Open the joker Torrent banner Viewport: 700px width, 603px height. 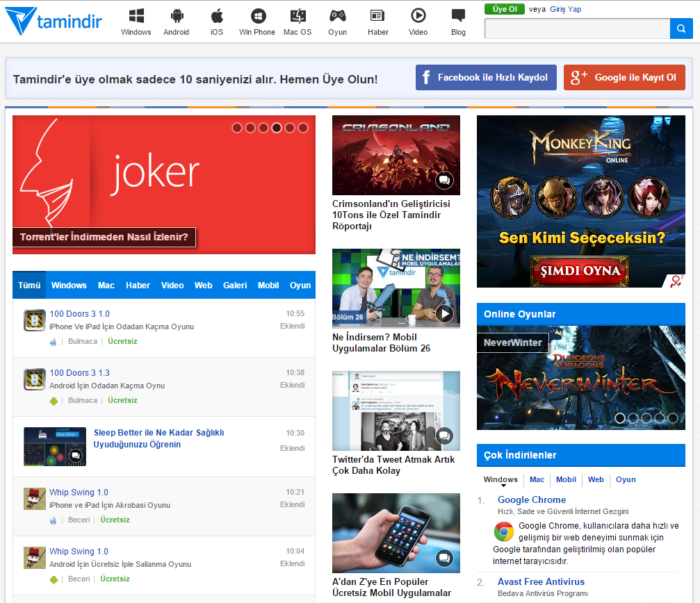point(164,185)
